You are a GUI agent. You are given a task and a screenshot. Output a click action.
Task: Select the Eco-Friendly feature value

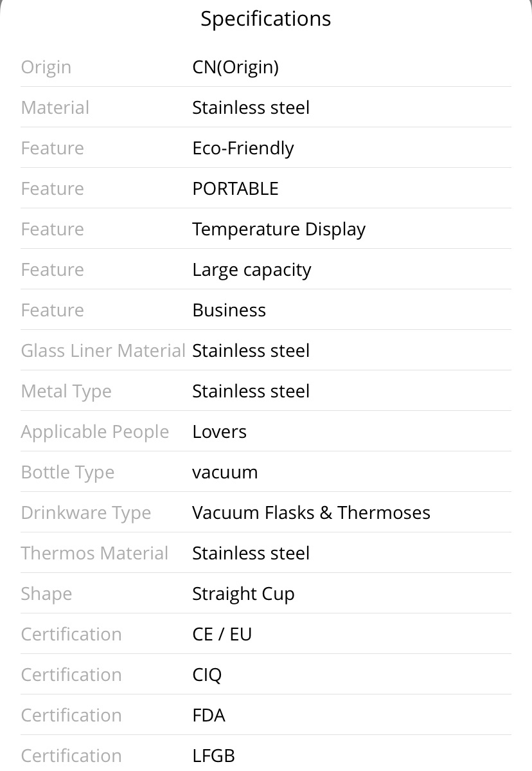tap(243, 148)
